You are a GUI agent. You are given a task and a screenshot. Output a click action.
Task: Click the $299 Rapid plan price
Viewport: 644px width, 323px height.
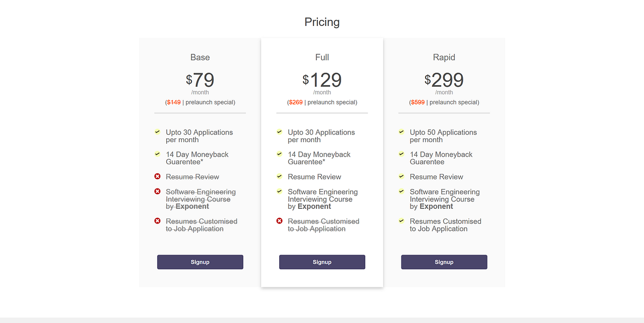444,80
